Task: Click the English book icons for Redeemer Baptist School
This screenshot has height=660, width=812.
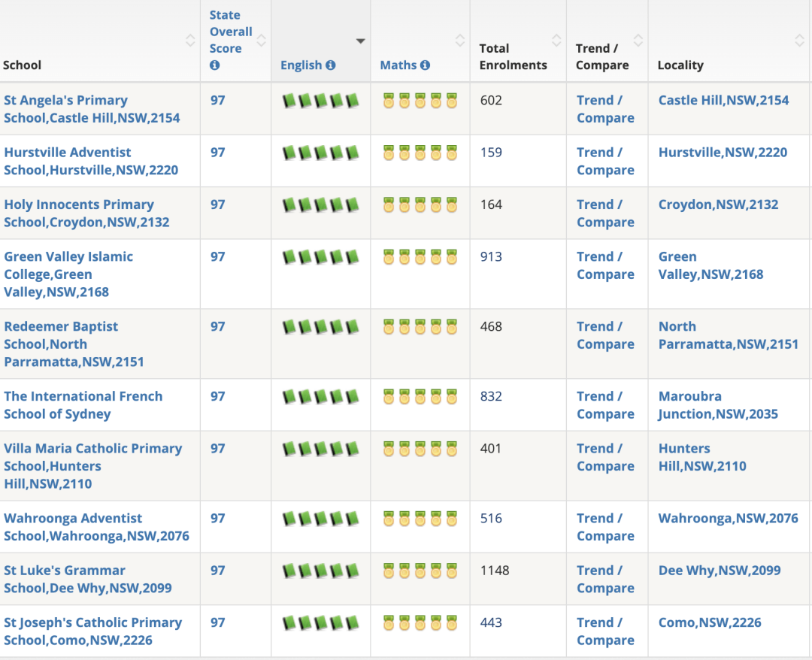Action: [321, 327]
